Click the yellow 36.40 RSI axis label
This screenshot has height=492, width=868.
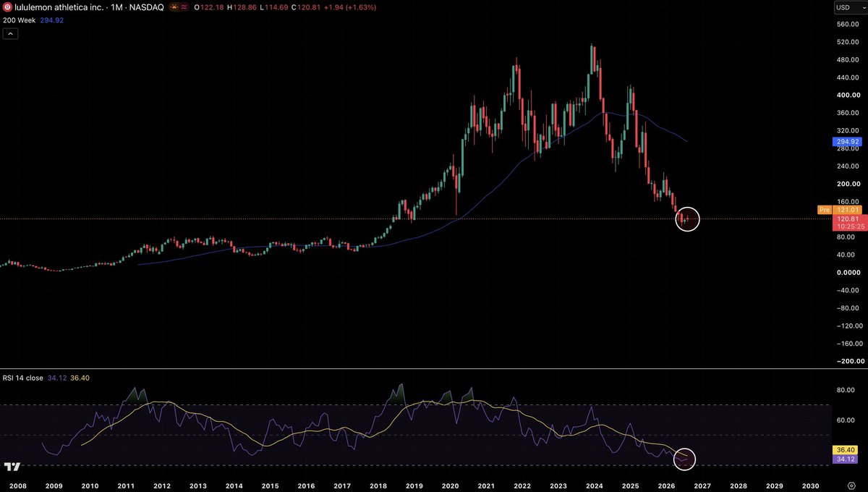tap(843, 450)
